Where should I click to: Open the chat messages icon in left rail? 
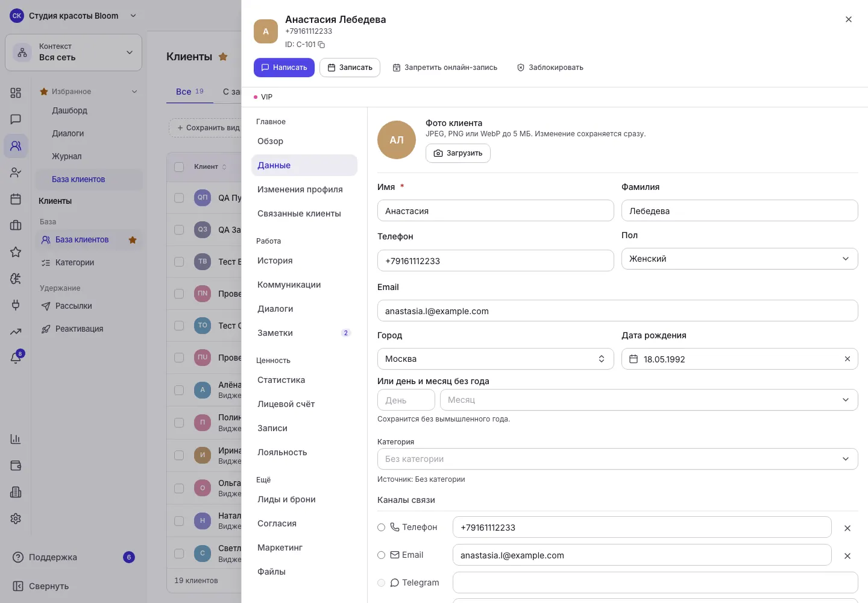pyautogui.click(x=16, y=119)
